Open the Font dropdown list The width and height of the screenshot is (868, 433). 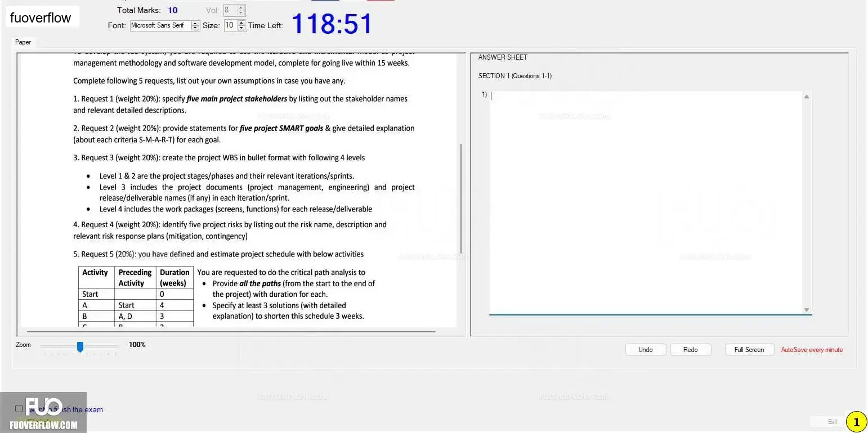(195, 25)
